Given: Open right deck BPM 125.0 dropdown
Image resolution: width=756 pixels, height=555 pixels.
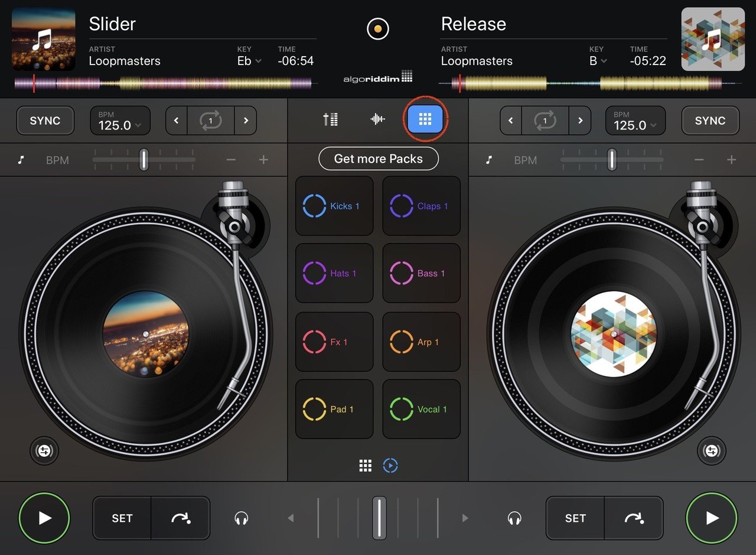Looking at the screenshot, I should (x=636, y=121).
